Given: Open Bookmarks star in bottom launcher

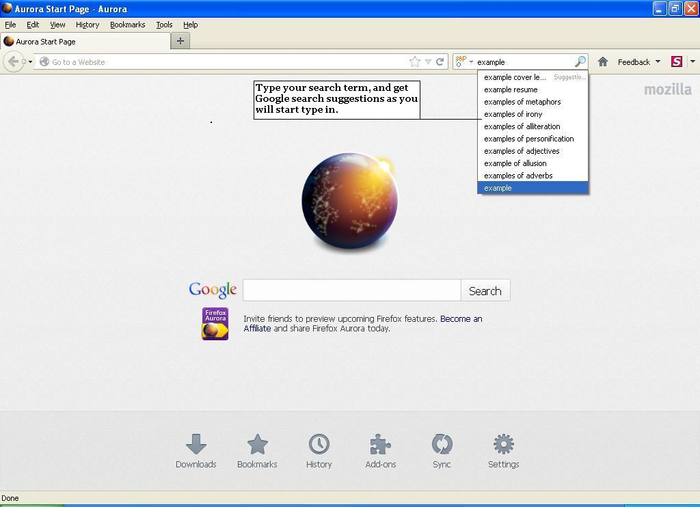Looking at the screenshot, I should pos(257,451).
